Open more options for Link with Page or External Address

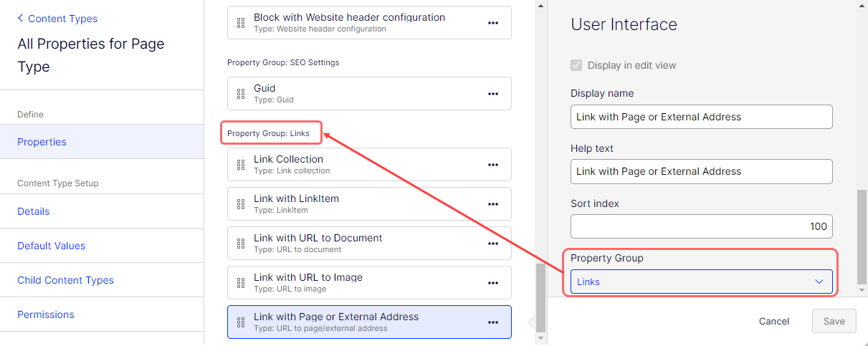click(493, 322)
